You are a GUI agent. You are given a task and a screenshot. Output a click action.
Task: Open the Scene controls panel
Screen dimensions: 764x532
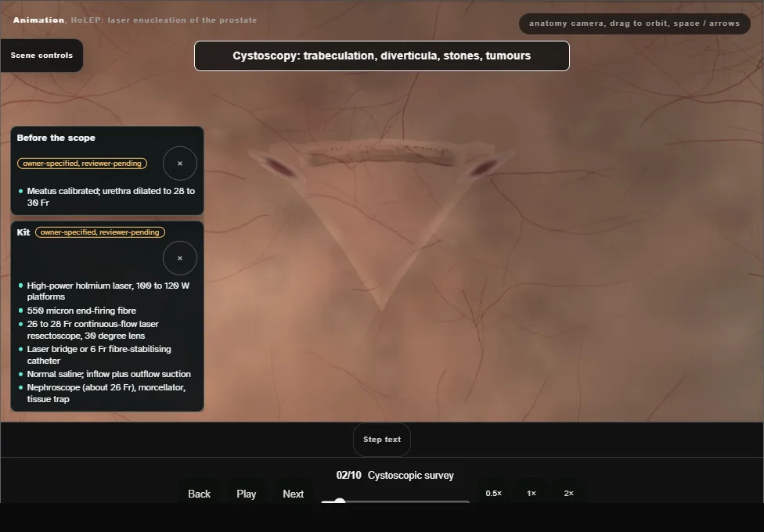41,56
